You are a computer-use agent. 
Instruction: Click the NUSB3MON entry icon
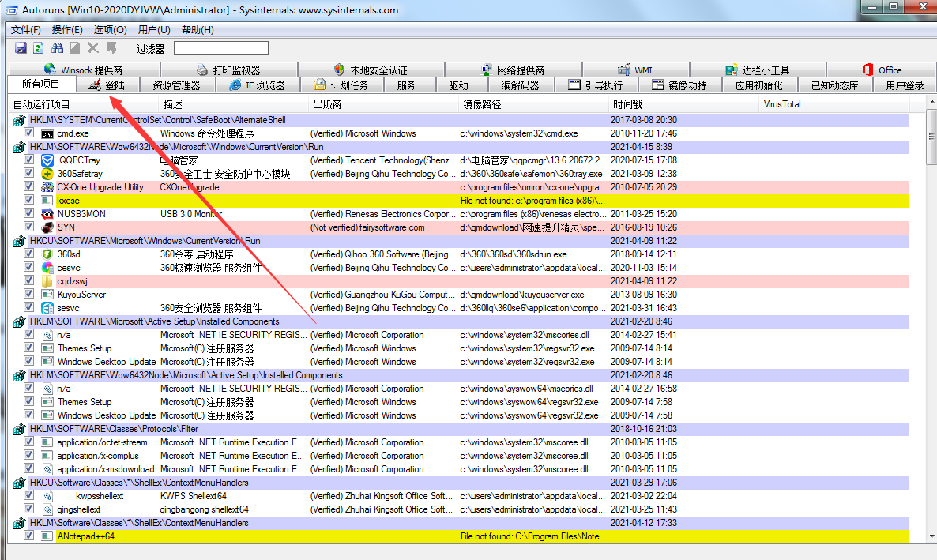pos(47,214)
